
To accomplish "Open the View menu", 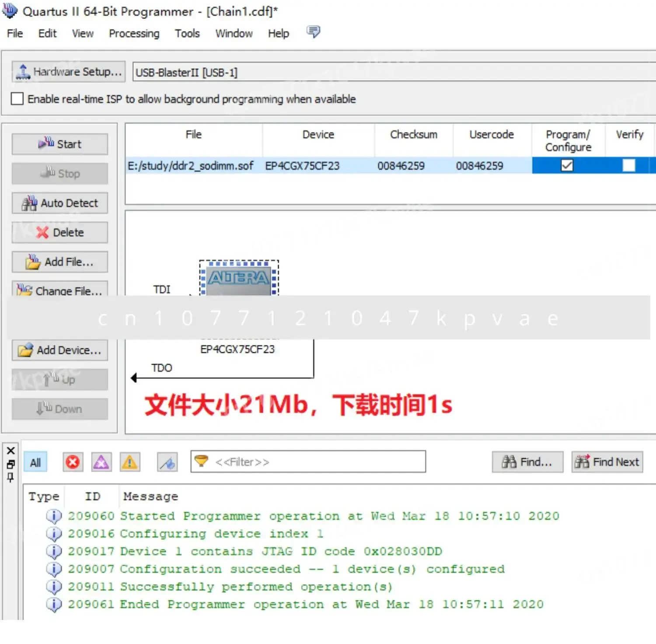I will [83, 33].
